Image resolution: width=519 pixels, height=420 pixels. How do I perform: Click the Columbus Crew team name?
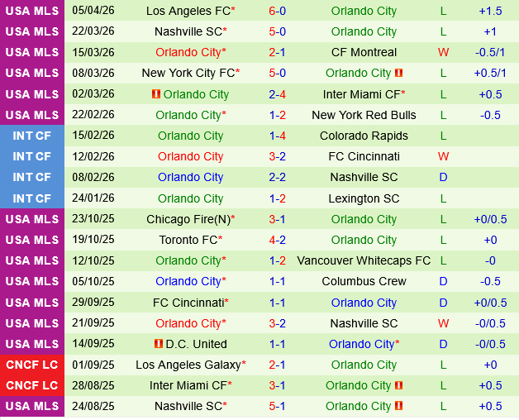point(364,281)
